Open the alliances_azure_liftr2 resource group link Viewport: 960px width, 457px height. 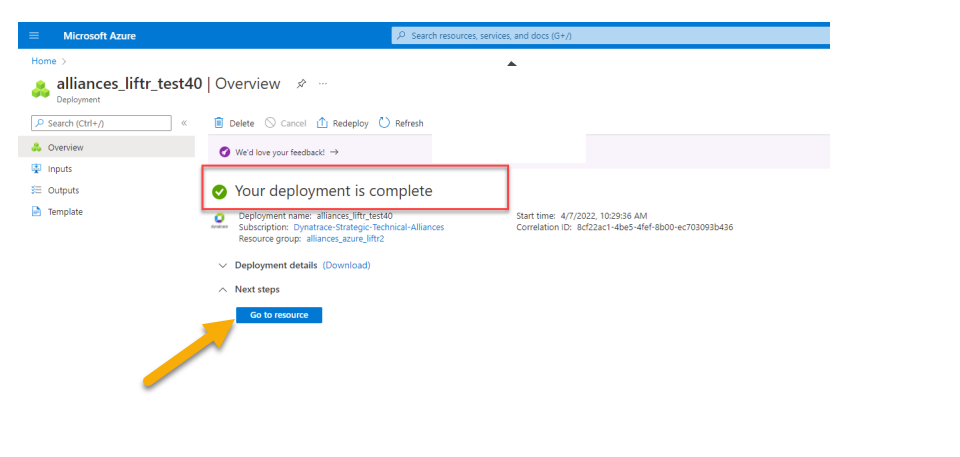[x=345, y=239]
